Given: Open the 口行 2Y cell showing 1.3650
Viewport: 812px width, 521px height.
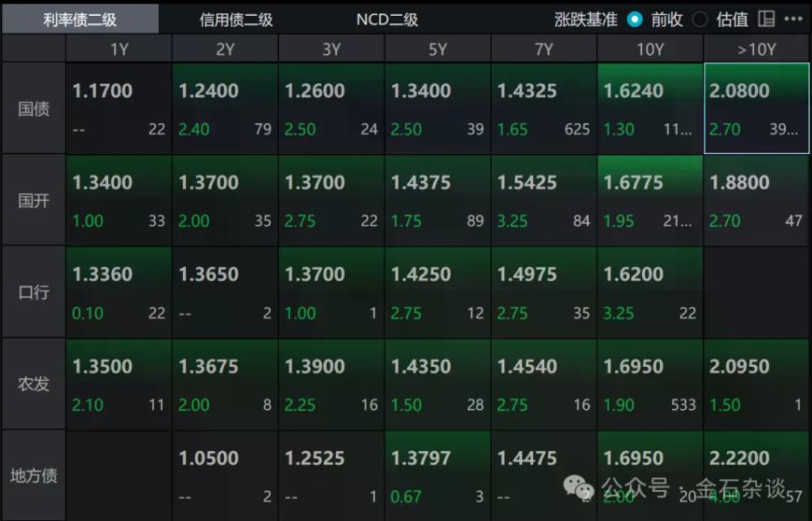Looking at the screenshot, I should click(x=225, y=292).
